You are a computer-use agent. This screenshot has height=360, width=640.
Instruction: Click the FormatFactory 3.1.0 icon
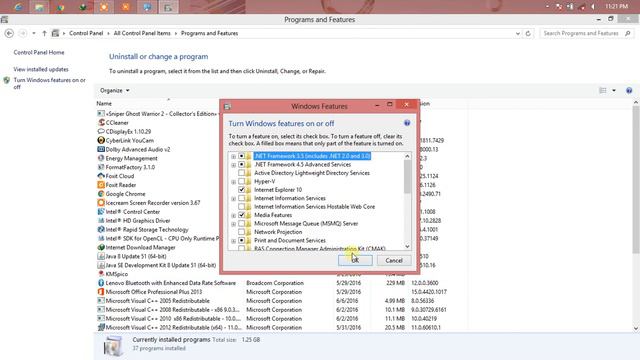pyautogui.click(x=101, y=167)
